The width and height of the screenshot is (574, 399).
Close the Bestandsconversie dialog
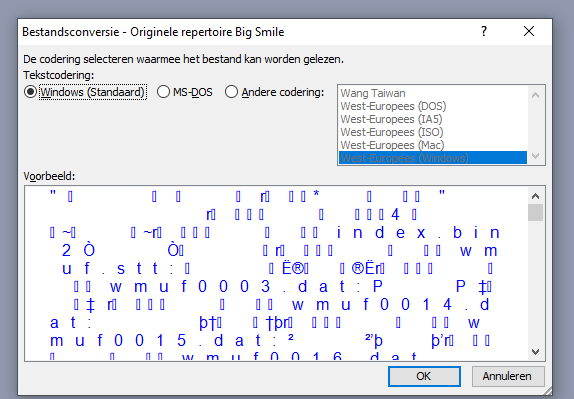click(x=529, y=31)
